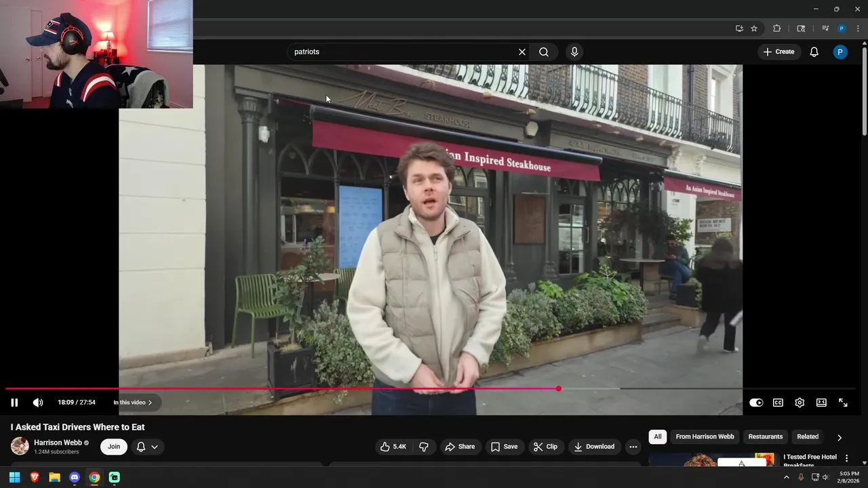This screenshot has height=488, width=868.
Task: Open the Create menu
Action: [778, 52]
